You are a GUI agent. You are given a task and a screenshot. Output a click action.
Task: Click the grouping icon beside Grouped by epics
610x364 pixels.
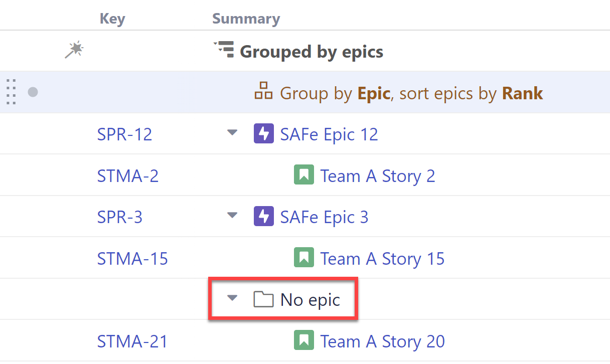(x=224, y=50)
